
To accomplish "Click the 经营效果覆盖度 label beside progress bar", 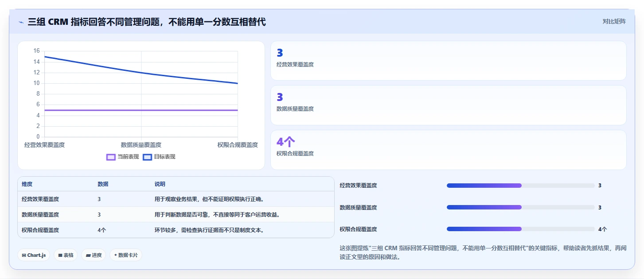I will [358, 186].
